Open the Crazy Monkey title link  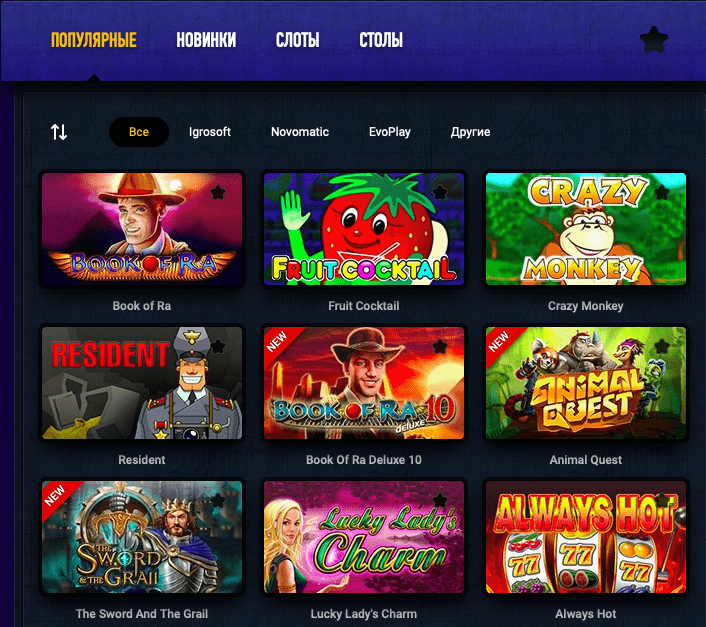(x=586, y=306)
